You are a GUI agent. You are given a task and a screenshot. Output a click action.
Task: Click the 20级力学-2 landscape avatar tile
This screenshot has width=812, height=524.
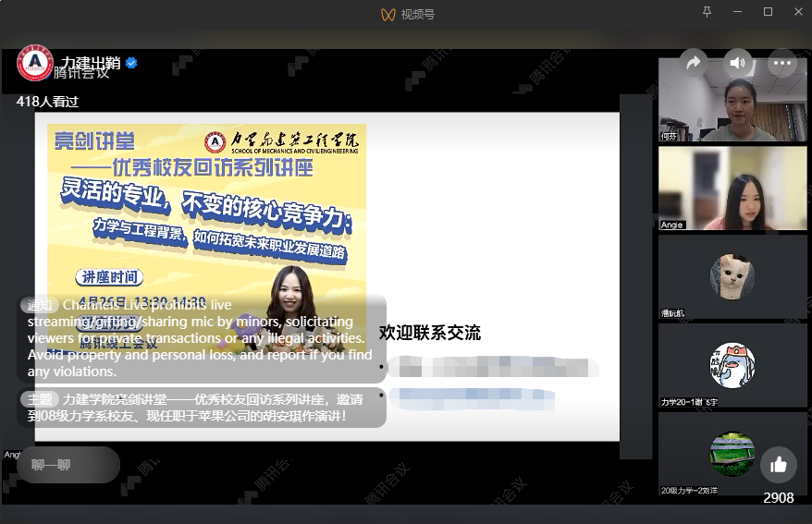720,454
